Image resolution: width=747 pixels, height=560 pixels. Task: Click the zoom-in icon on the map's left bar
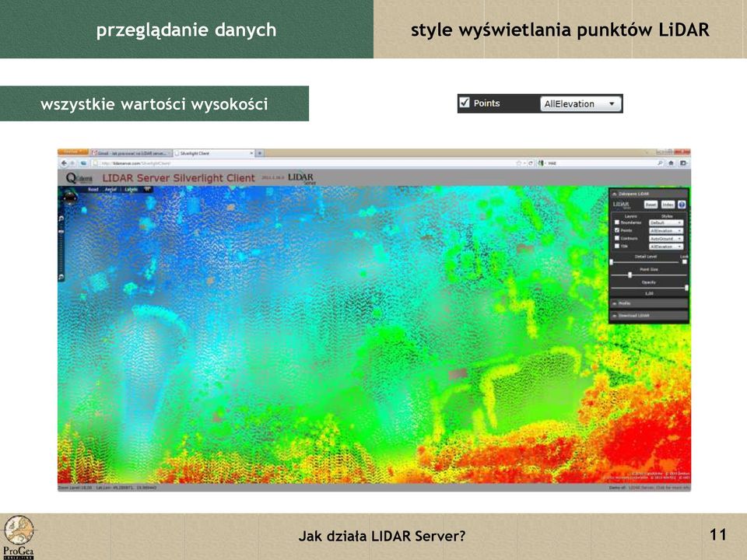61,218
